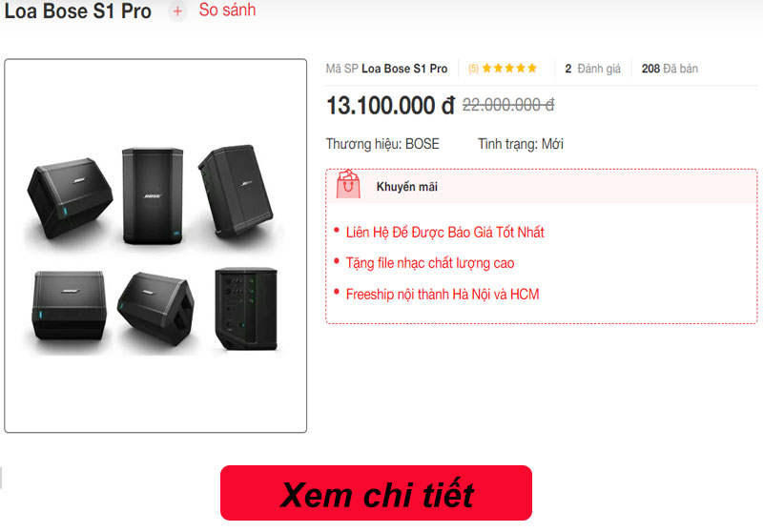The image size is (763, 532).
Task: Click the Loa Bose S1 Pro title
Action: click(x=78, y=10)
